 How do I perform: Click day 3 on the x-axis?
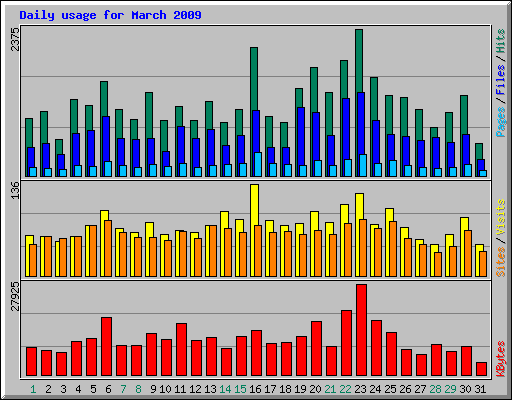(63, 389)
